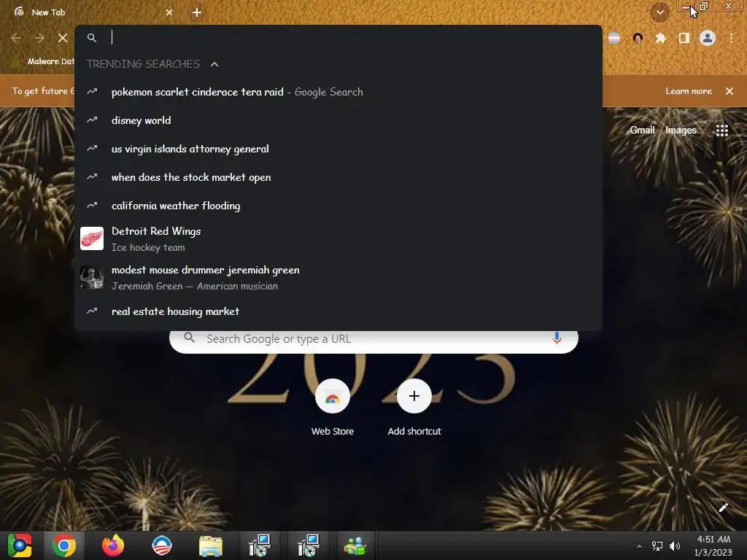The height and width of the screenshot is (560, 747).
Task: Open Google Chrome from the taskbar
Action: (x=64, y=545)
